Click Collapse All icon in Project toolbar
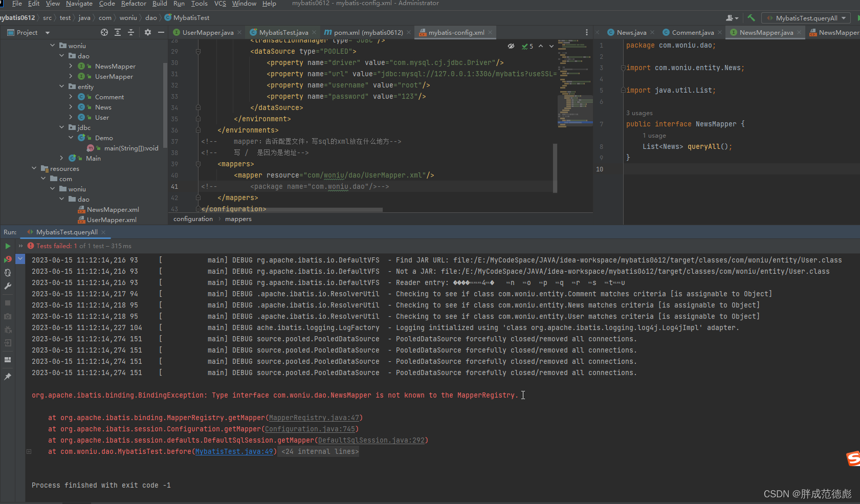The image size is (860, 504). click(131, 32)
